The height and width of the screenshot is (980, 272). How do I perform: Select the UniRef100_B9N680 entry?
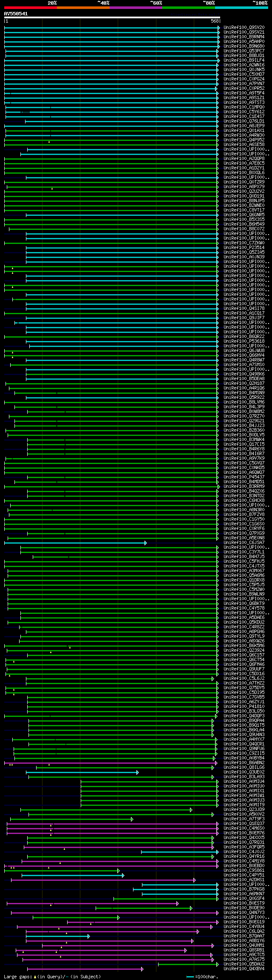244,46
